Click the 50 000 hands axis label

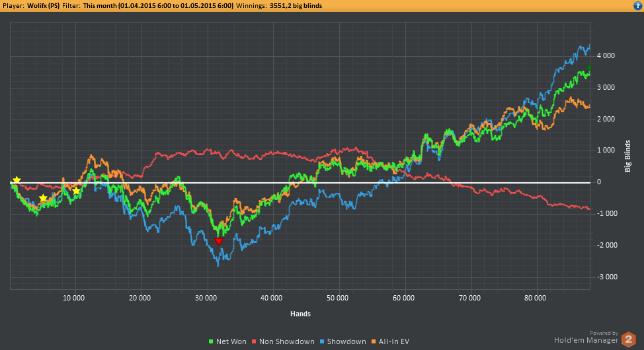pos(338,298)
